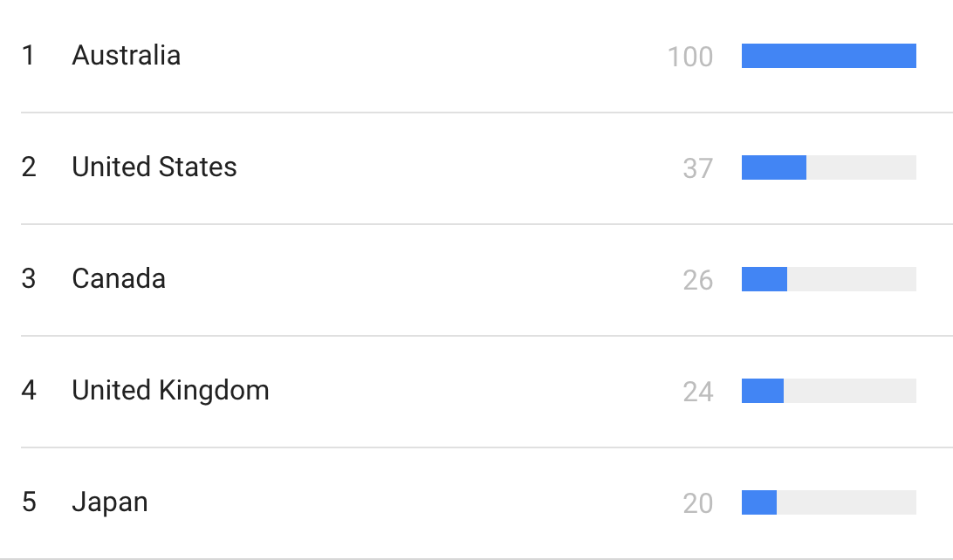Screen dimensions: 953x560
Task: Click the Canada country label
Action: pyautogui.click(x=119, y=279)
